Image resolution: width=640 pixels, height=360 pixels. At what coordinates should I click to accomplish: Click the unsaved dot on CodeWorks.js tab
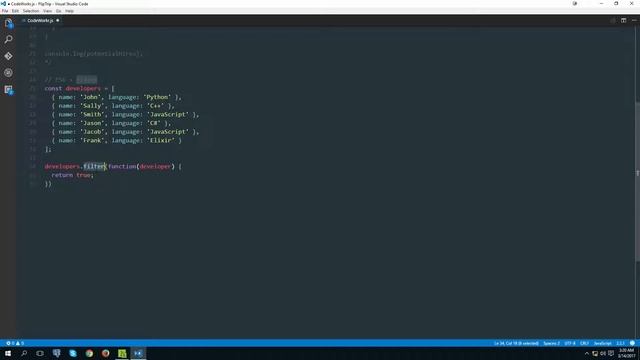[x=58, y=20]
